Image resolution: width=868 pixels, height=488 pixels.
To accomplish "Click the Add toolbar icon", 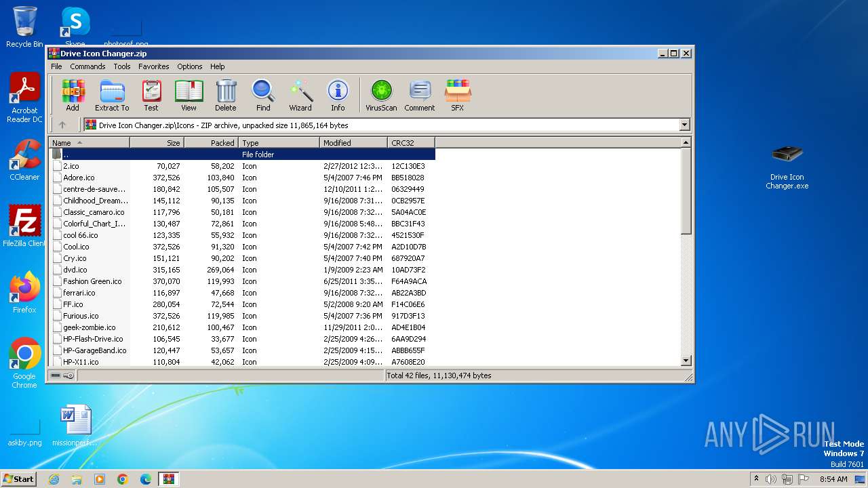I will 73,95.
